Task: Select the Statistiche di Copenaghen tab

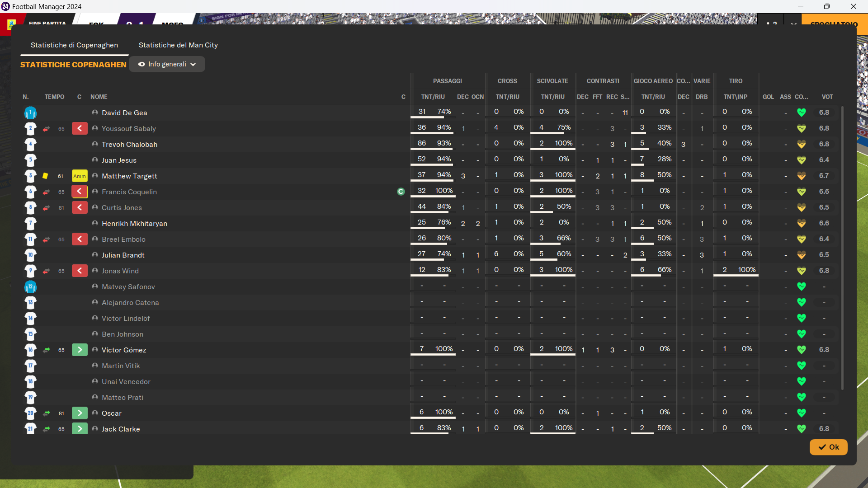Action: (x=74, y=45)
